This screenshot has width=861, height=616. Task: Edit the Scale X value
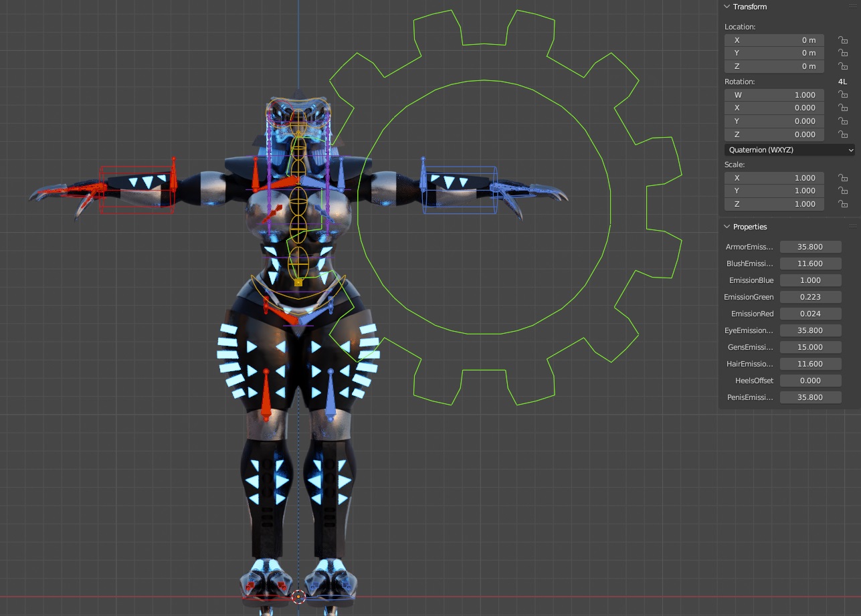point(774,178)
